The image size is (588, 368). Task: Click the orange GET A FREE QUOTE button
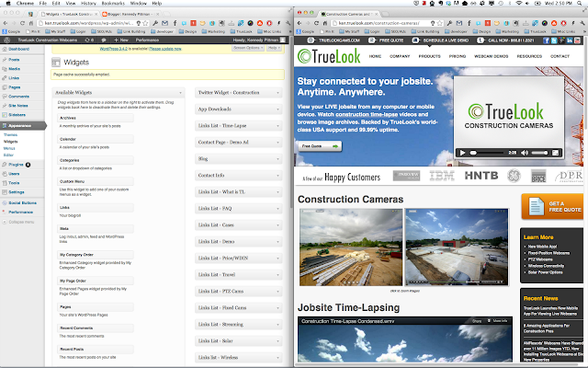[x=551, y=206]
